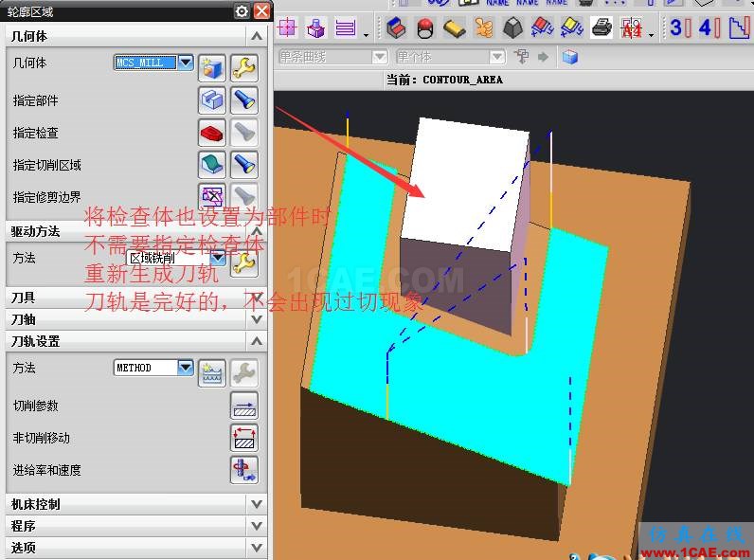Open 几何体 MCS_MILL dropdown
The width and height of the screenshot is (754, 560).
coord(186,63)
